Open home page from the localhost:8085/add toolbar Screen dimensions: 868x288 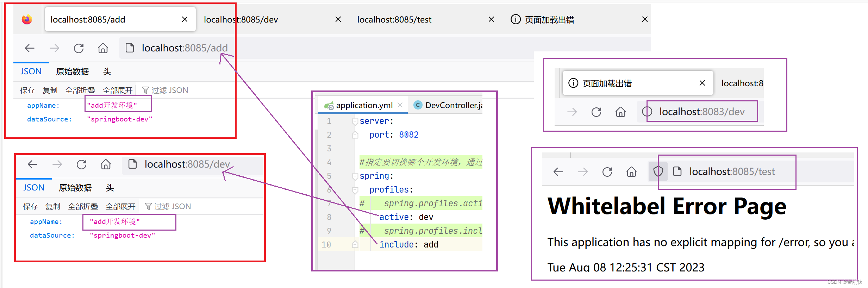[103, 48]
